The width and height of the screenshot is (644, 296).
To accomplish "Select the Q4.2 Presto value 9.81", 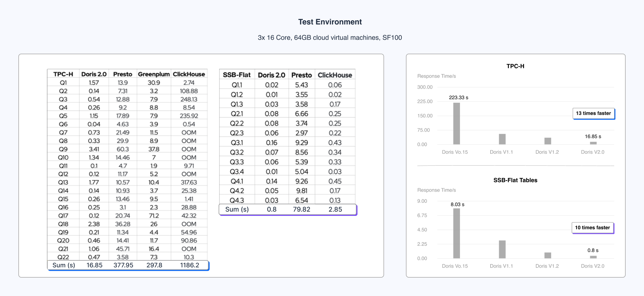I will pos(302,191).
